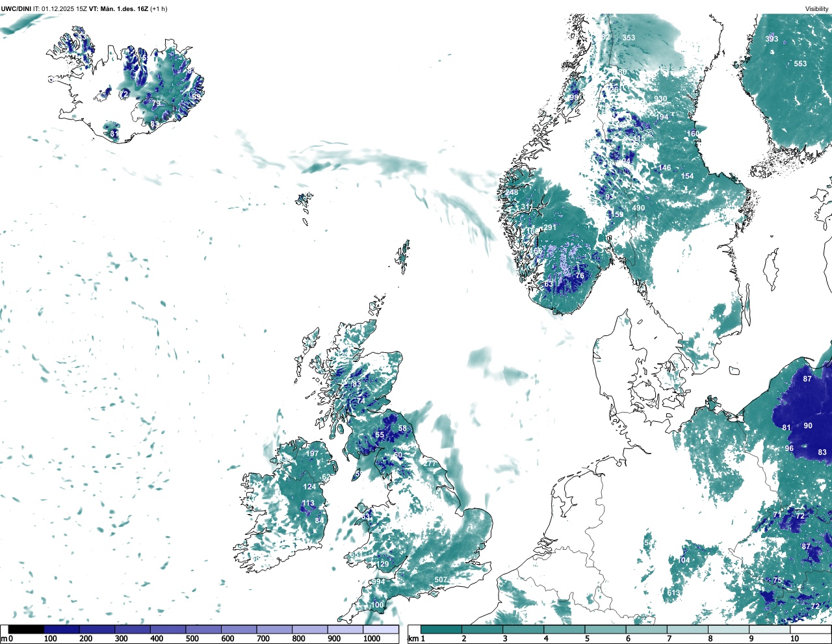
Task: Select the '104' value over Germany
Action: click(684, 560)
